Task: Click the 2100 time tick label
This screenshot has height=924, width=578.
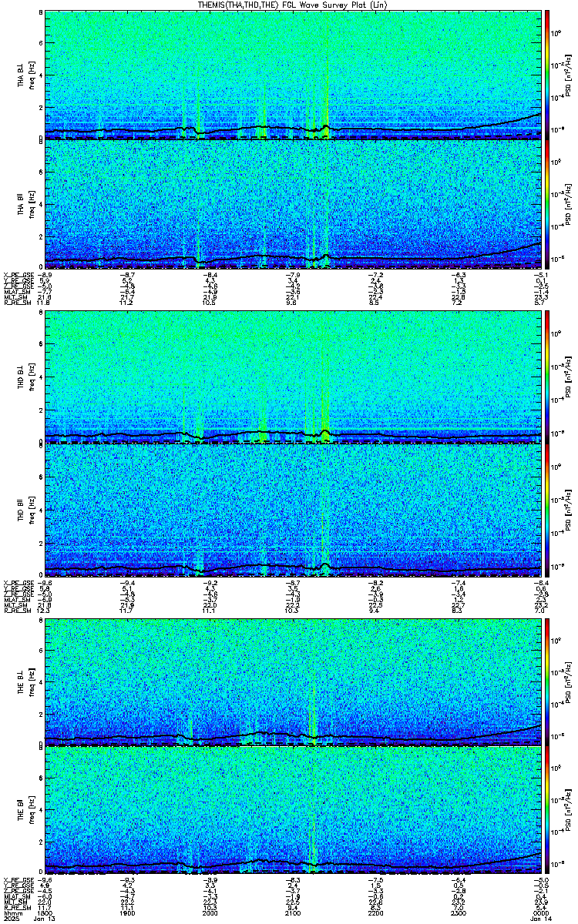Action: 294,913
